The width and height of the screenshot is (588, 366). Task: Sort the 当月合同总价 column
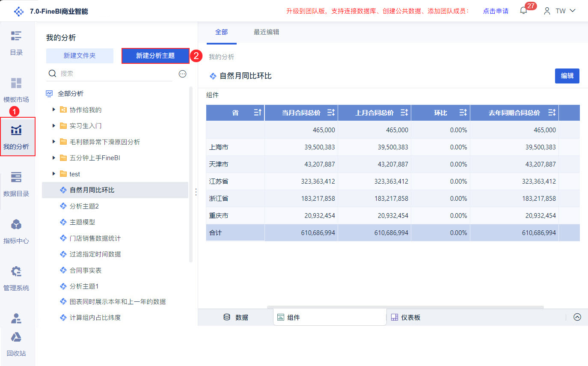pos(331,113)
